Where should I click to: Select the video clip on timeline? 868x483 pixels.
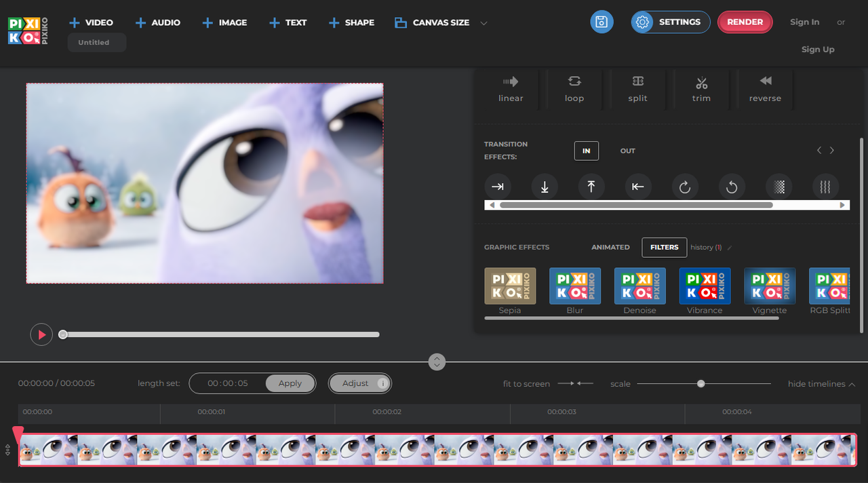437,450
